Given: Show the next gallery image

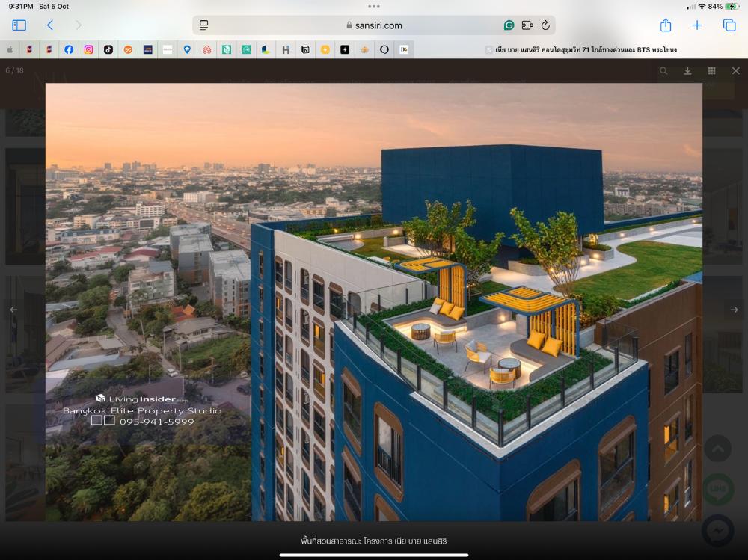Looking at the screenshot, I should pyautogui.click(x=734, y=310).
